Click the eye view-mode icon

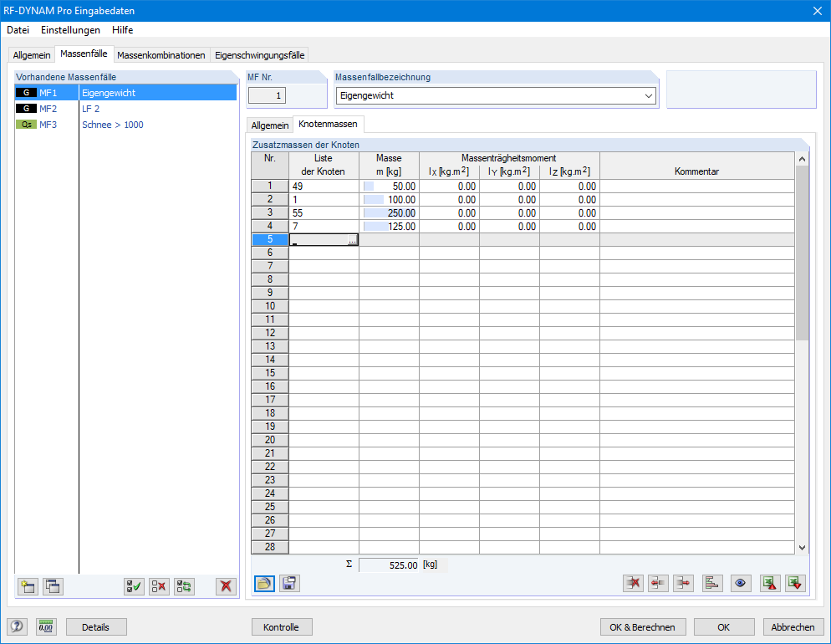click(741, 584)
